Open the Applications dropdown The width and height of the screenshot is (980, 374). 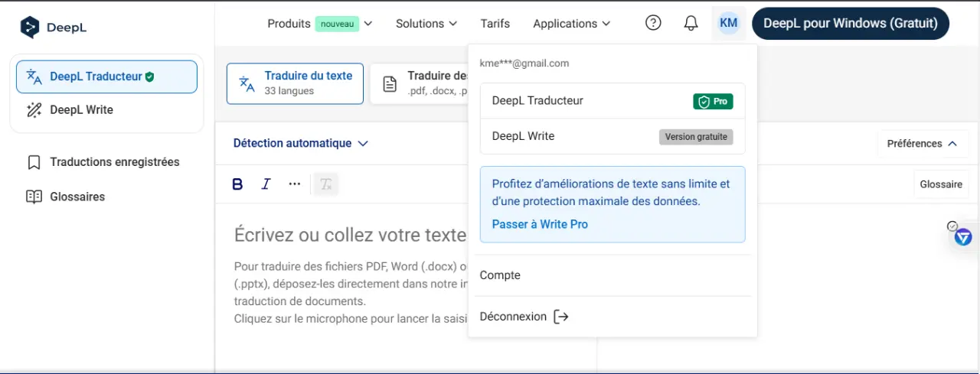pos(572,24)
